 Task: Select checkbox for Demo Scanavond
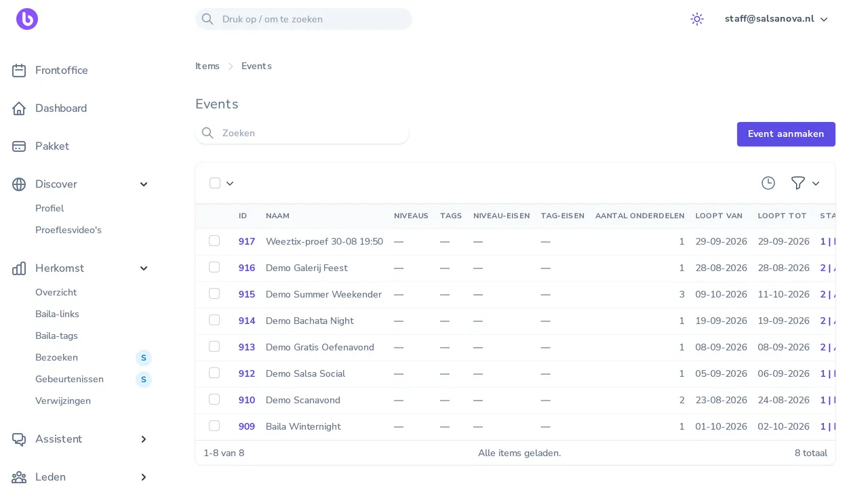coord(214,399)
